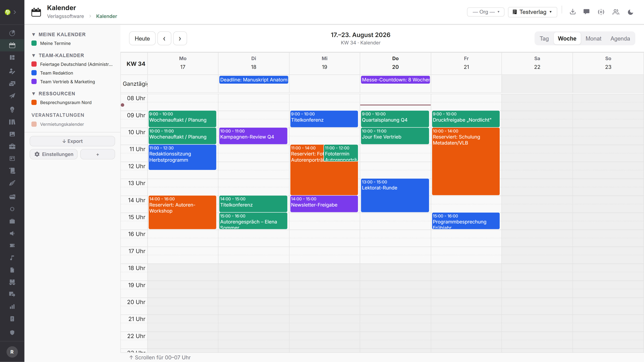Switch to Woche view
Viewport: 644px width, 362px height.
pyautogui.click(x=567, y=39)
